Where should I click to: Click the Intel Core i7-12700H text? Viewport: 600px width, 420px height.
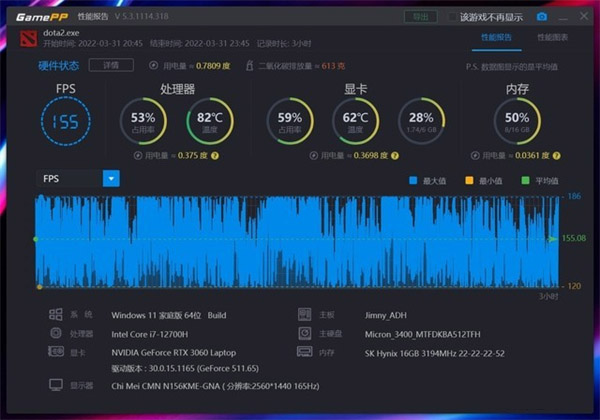click(x=150, y=334)
